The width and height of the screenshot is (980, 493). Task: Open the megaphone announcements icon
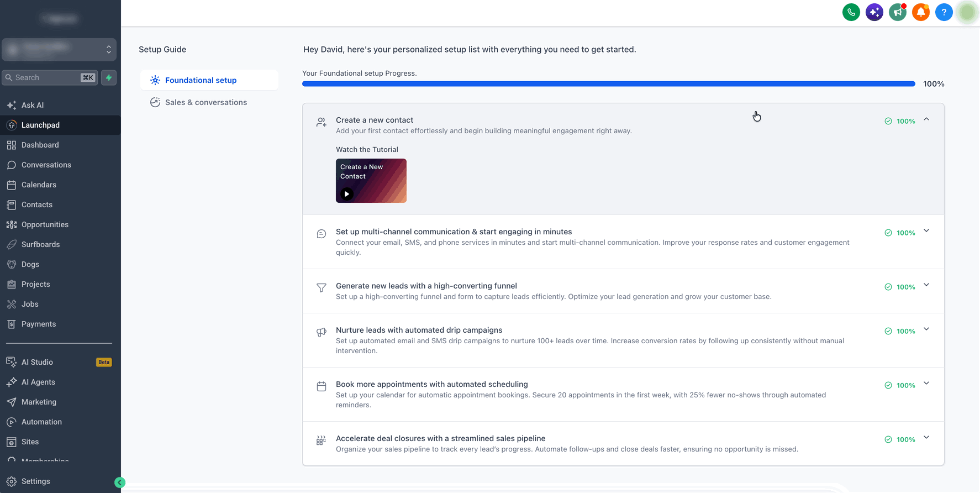pos(898,12)
